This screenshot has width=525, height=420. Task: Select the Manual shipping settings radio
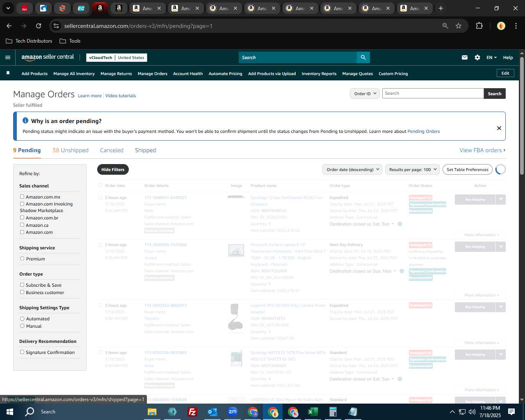point(22,326)
